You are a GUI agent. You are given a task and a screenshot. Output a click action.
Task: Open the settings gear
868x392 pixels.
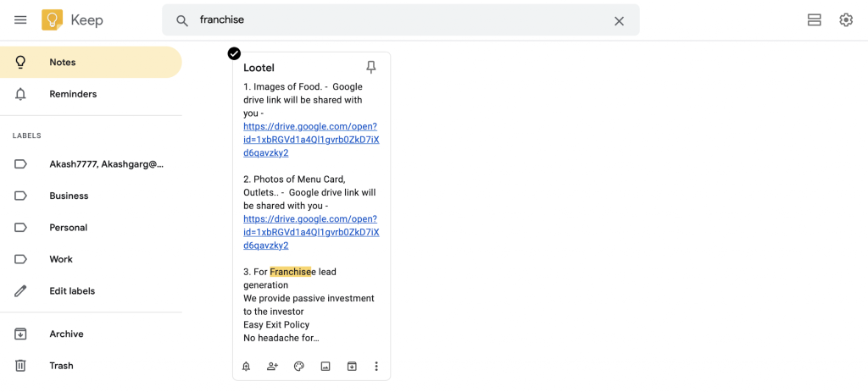pyautogui.click(x=846, y=20)
